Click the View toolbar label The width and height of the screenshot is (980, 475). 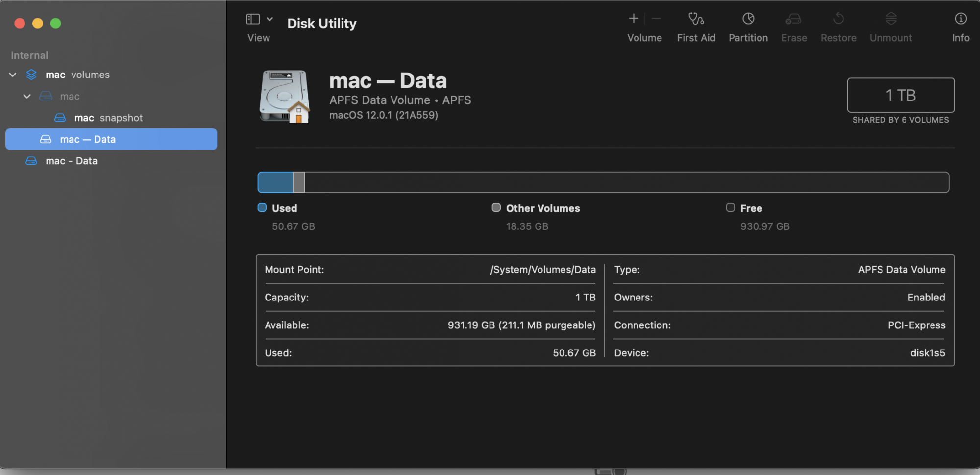pos(259,38)
